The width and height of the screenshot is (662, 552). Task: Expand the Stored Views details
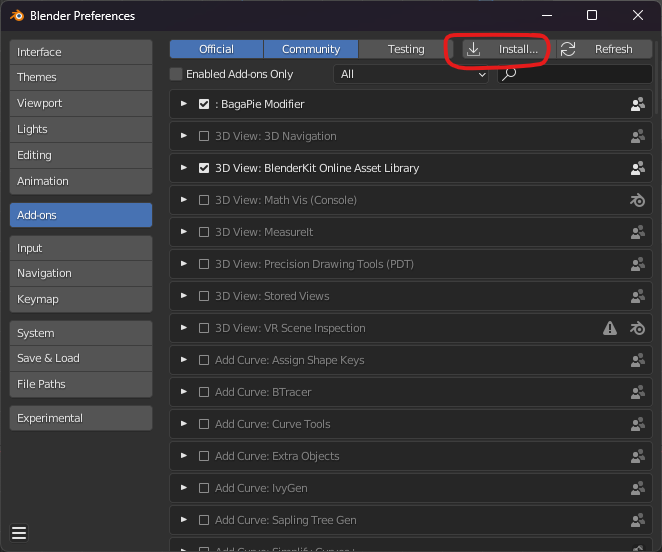pyautogui.click(x=184, y=296)
